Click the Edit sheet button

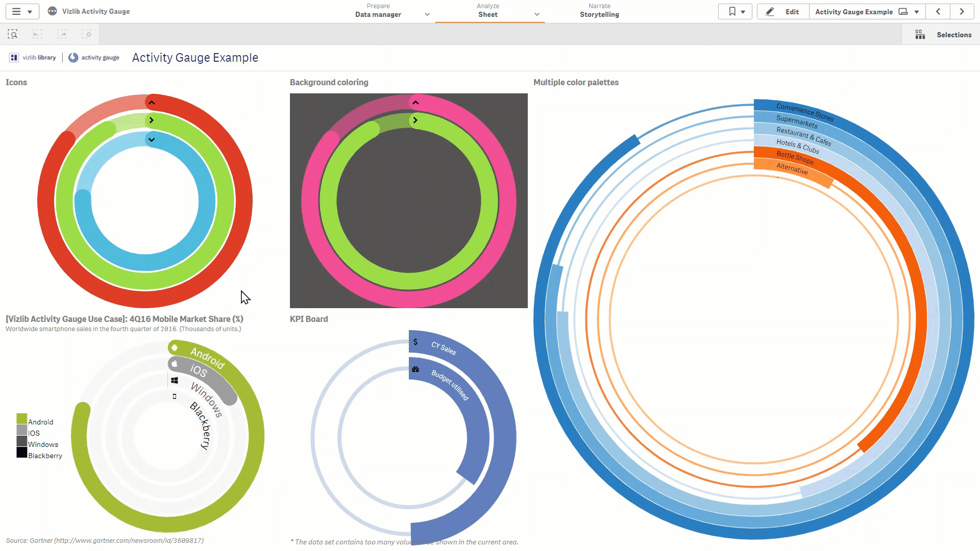coord(783,11)
